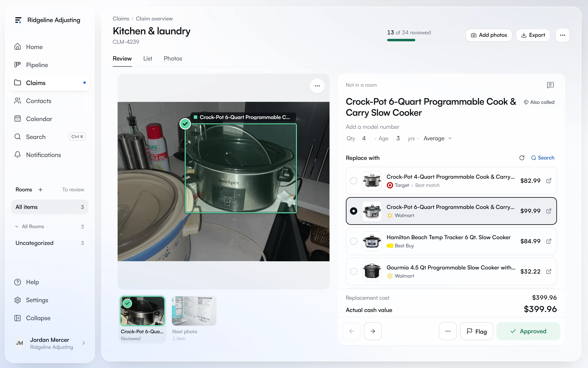
Task: Edit the Age years field
Action: (x=398, y=138)
